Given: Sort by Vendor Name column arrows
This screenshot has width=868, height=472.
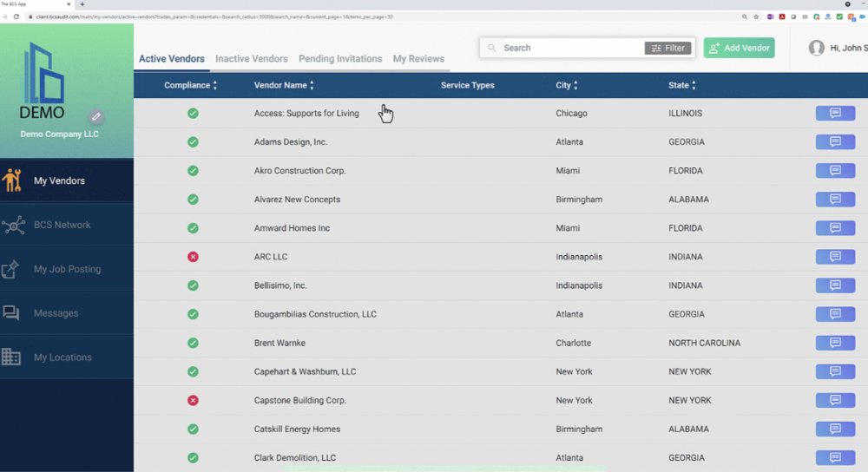Looking at the screenshot, I should pyautogui.click(x=312, y=85).
